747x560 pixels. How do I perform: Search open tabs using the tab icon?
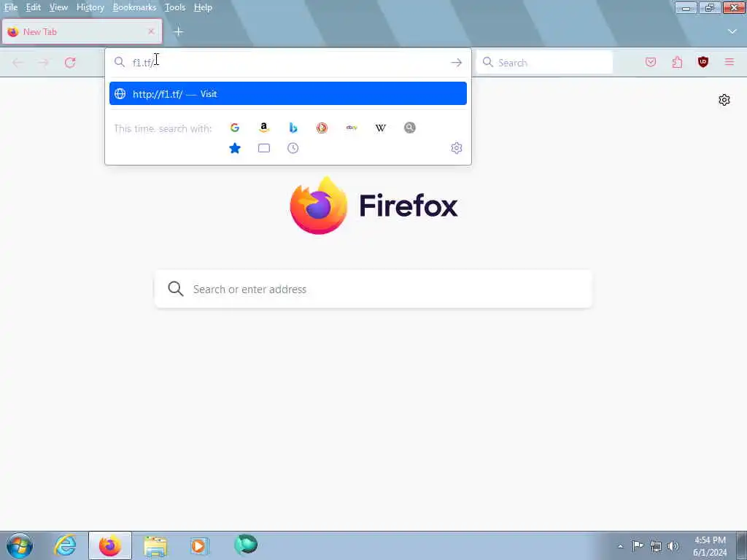[264, 148]
